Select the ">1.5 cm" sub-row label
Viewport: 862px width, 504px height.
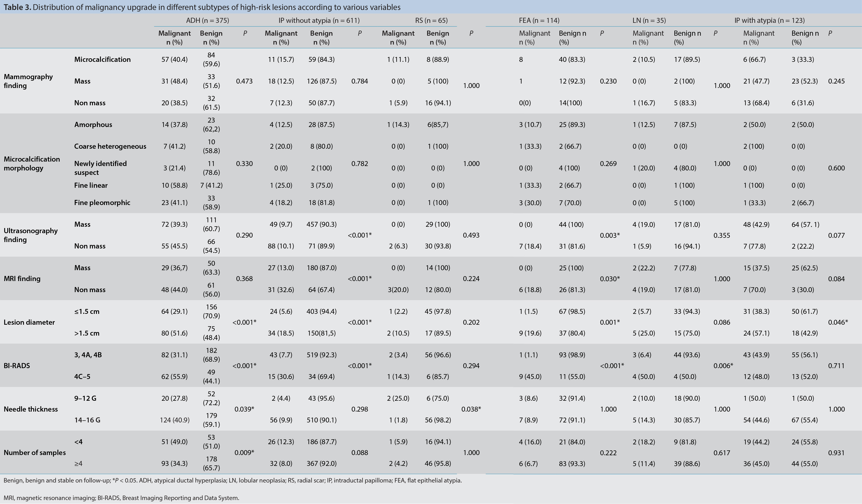[86, 333]
